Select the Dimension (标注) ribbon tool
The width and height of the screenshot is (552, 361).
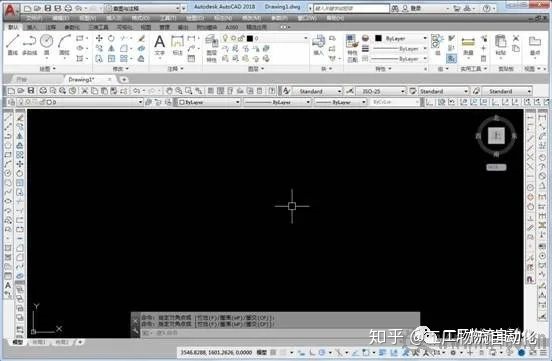177,44
